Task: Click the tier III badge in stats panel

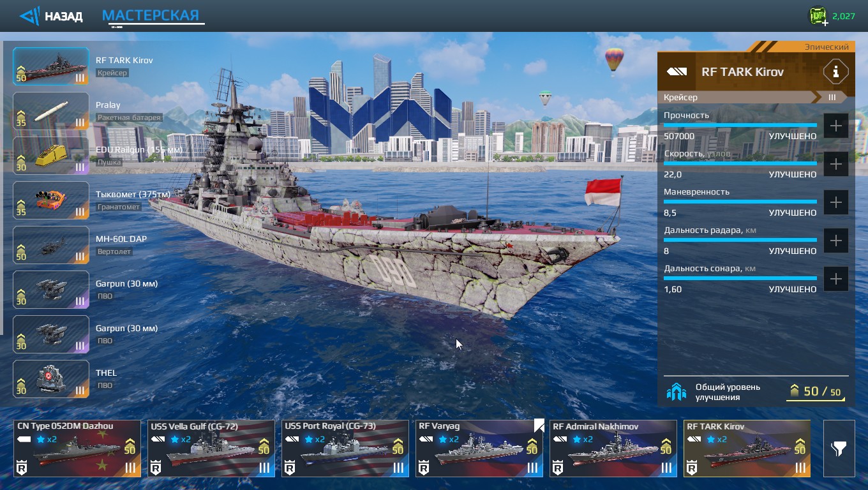Action: (832, 97)
